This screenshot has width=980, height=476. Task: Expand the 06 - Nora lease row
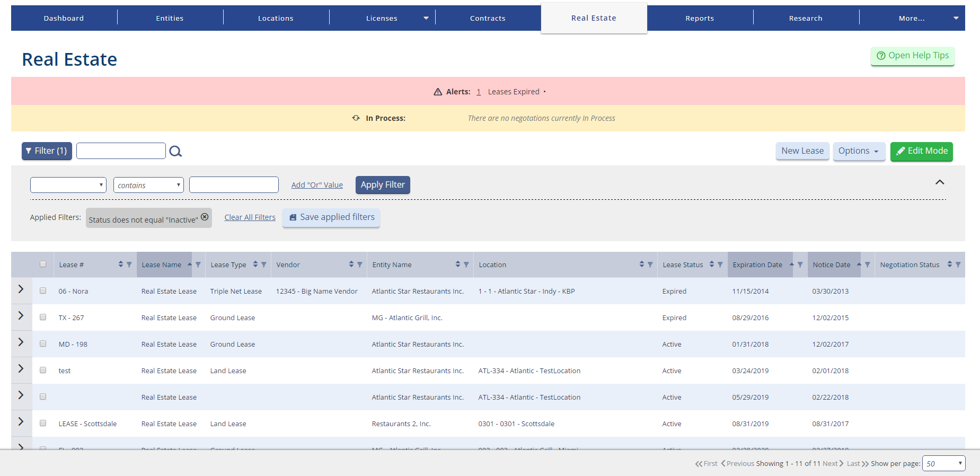coord(21,289)
